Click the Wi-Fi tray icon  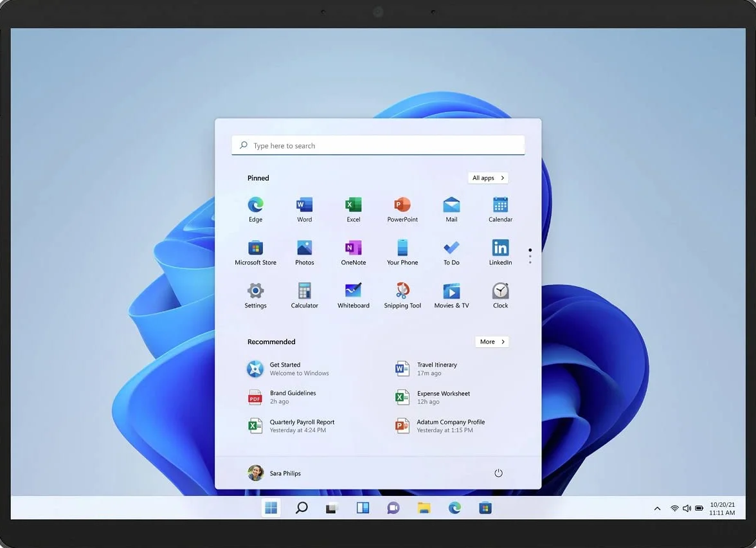coord(674,508)
